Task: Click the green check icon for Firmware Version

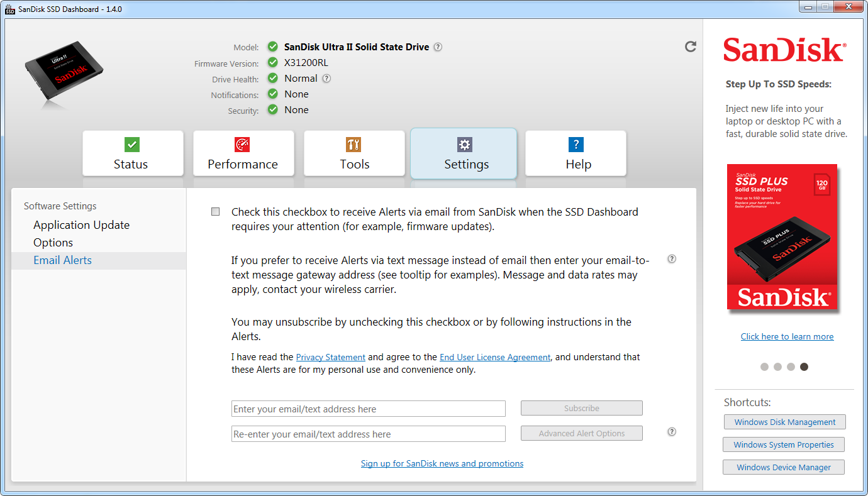Action: coord(272,62)
